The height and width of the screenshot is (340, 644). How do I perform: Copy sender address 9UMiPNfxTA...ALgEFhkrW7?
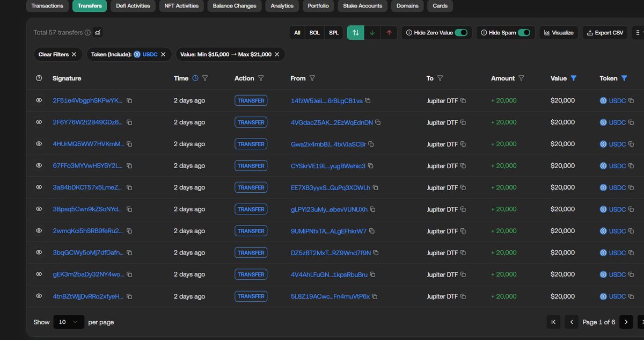pyautogui.click(x=372, y=231)
